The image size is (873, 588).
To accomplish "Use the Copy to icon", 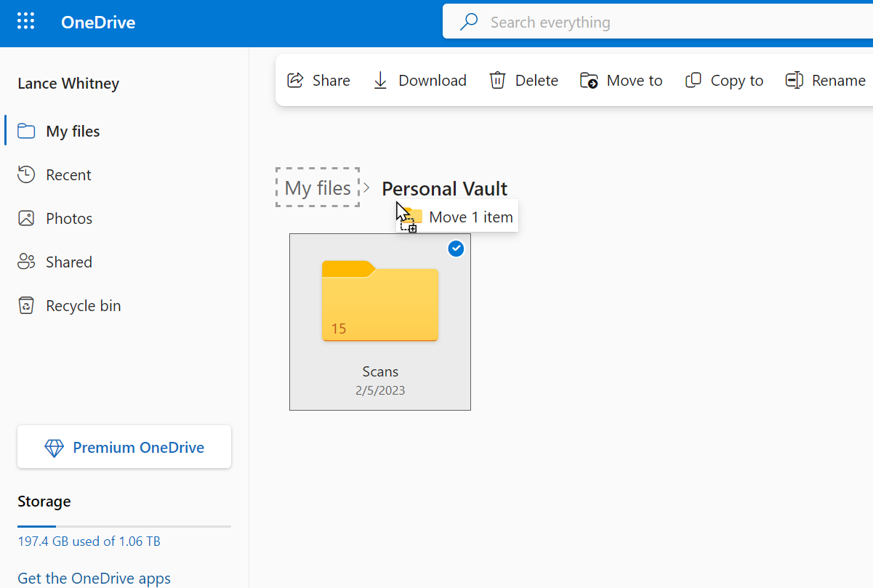I will tap(693, 80).
